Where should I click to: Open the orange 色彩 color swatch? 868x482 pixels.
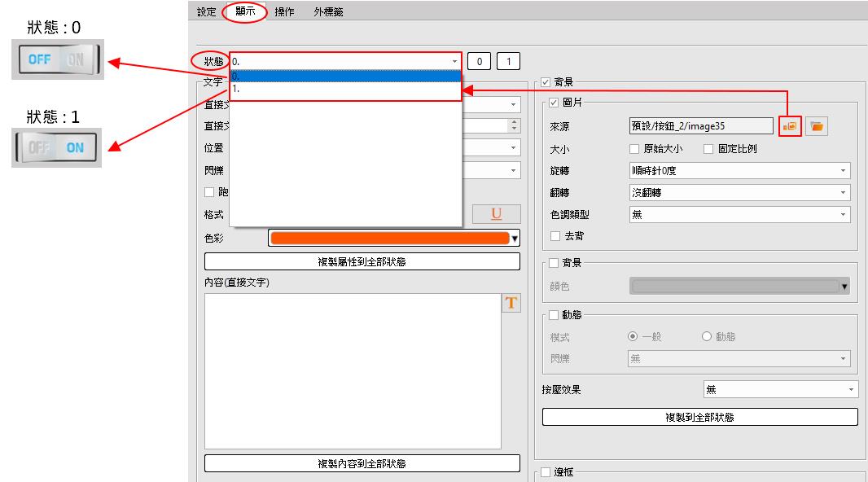(x=389, y=239)
